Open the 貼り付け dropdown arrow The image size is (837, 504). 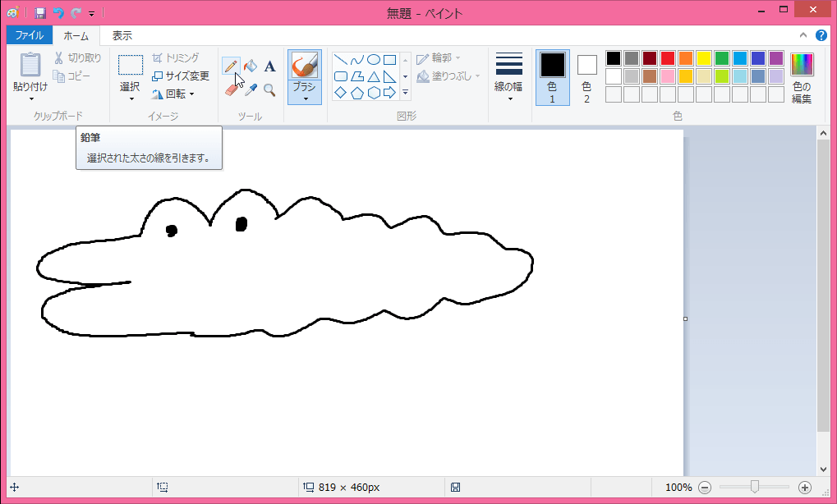tap(31, 99)
